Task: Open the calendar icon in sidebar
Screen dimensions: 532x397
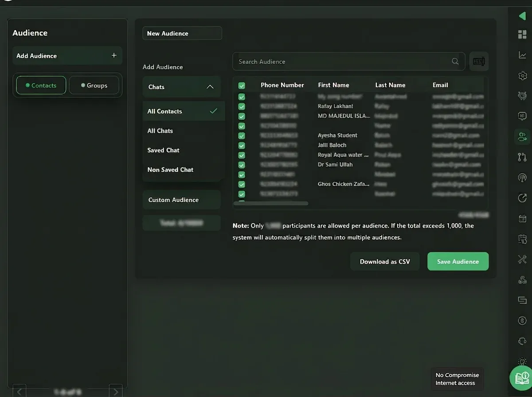Action: [x=522, y=218]
